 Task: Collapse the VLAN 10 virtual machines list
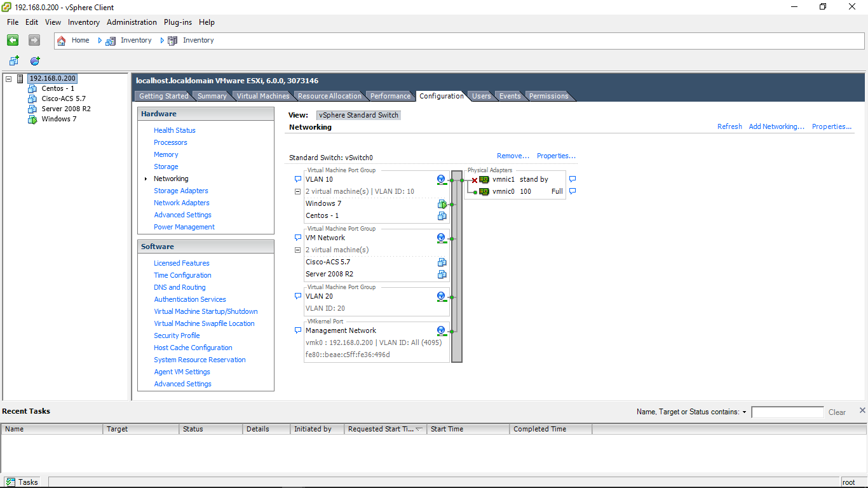pos(297,191)
